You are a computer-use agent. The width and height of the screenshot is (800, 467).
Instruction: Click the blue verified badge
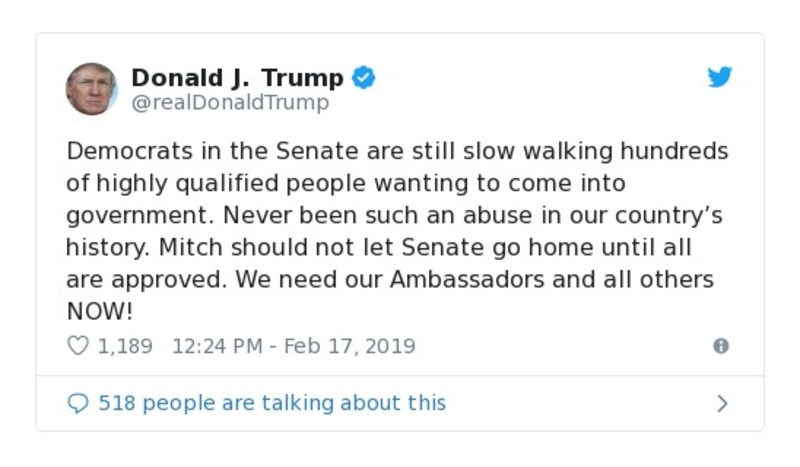pos(364,77)
